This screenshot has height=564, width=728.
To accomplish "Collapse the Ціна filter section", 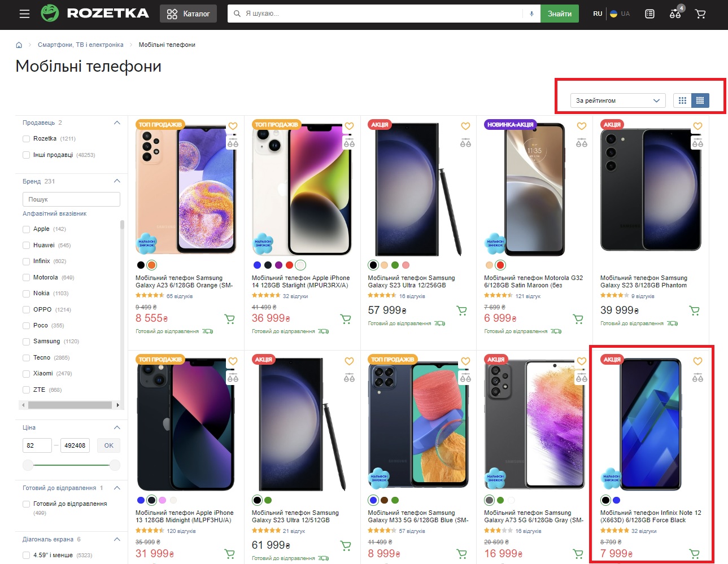I will click(117, 427).
